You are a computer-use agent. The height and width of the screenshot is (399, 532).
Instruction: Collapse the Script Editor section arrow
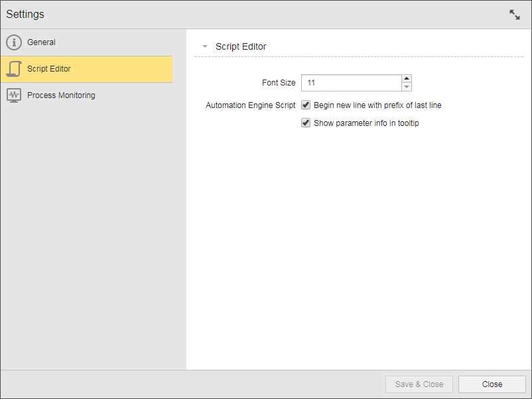click(x=205, y=47)
